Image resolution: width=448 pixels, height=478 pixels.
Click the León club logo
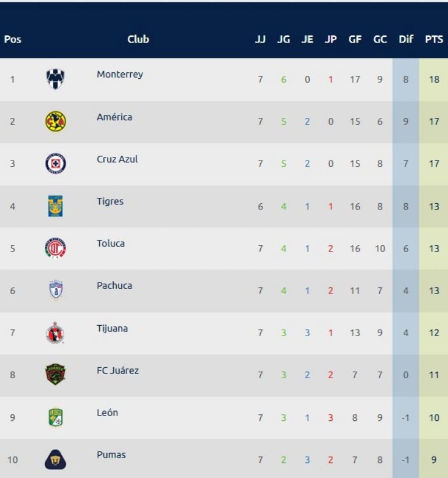pyautogui.click(x=55, y=417)
